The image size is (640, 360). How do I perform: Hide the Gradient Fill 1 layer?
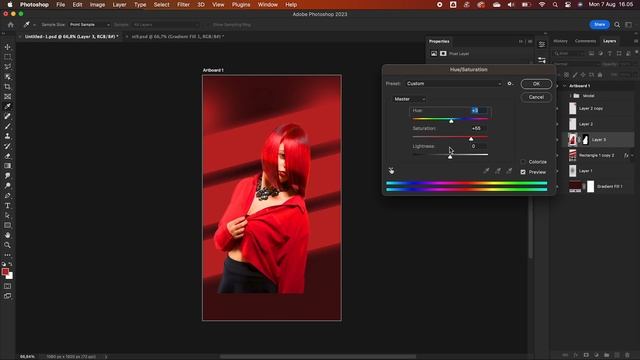558,187
